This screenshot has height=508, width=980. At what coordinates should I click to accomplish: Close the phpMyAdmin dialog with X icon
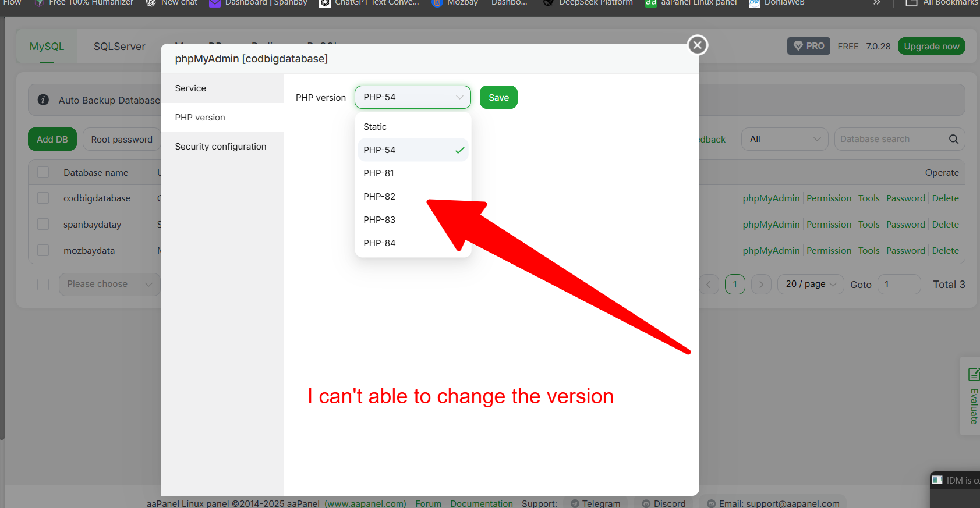698,45
